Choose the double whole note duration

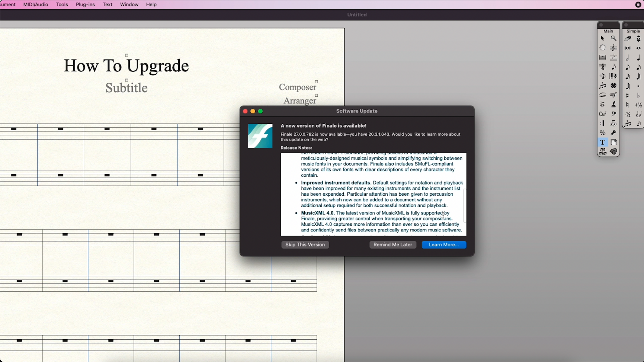(628, 48)
